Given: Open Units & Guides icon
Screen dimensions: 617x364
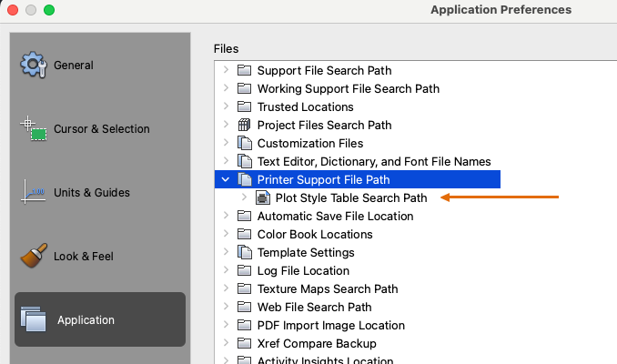Looking at the screenshot, I should pyautogui.click(x=34, y=192).
